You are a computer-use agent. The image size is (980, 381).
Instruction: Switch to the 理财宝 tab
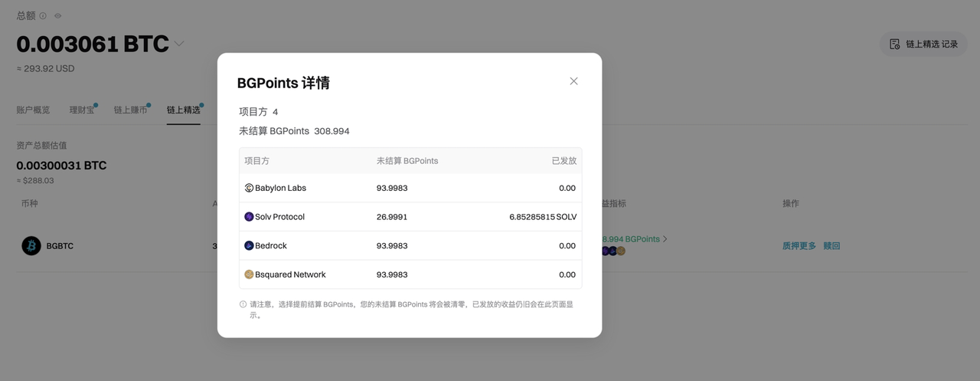pyautogui.click(x=82, y=110)
